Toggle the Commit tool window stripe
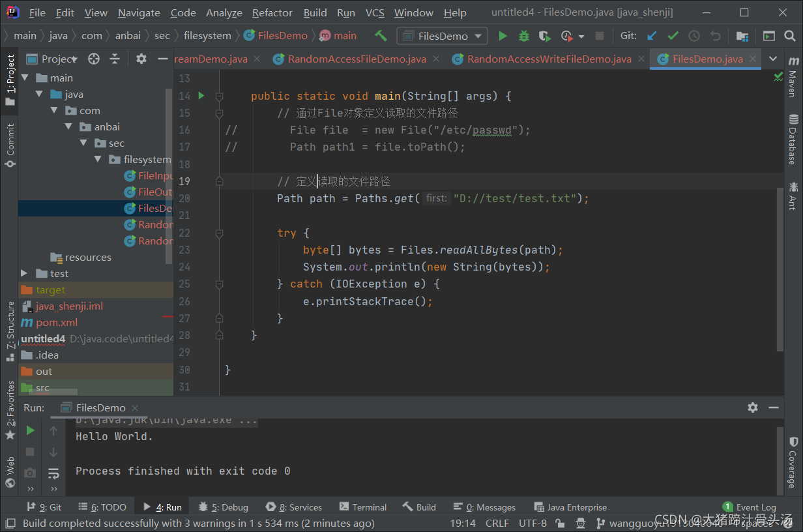This screenshot has height=532, width=803. click(x=10, y=145)
